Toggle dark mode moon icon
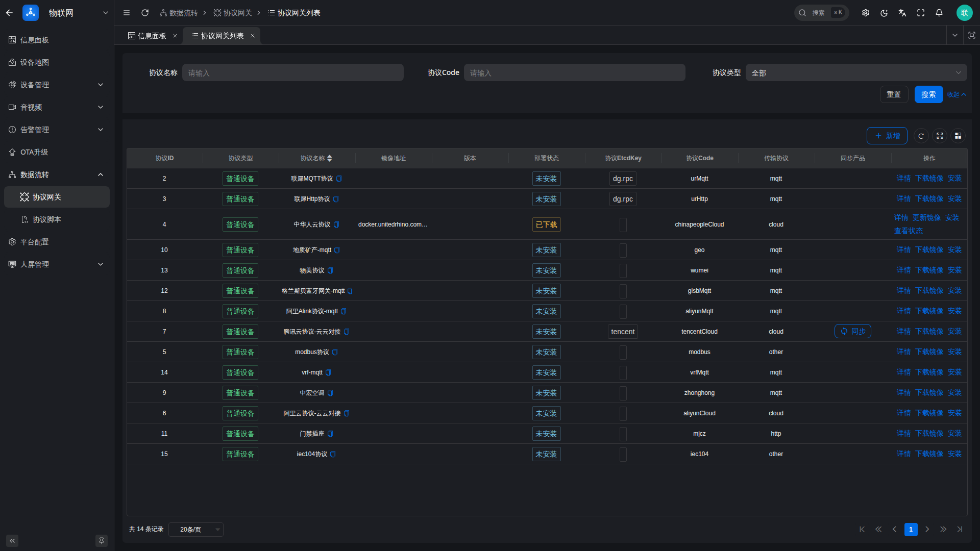Screen dimensions: 980x551 coord(884,13)
